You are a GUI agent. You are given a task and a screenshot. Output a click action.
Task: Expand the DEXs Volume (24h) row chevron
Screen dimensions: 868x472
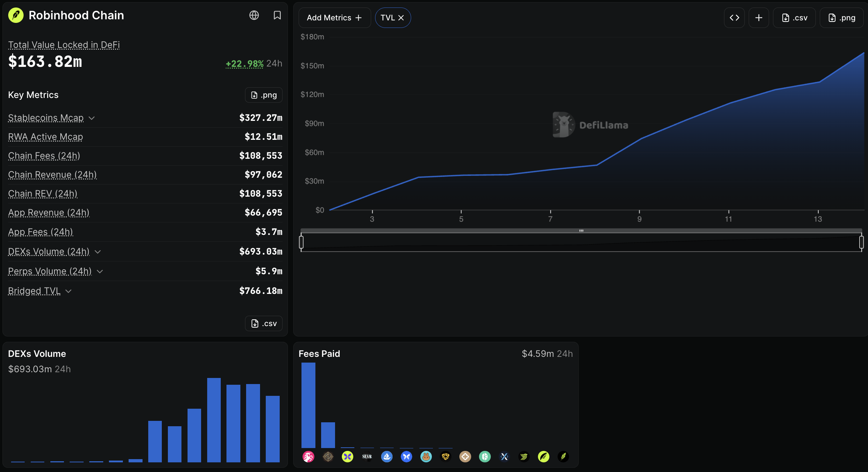[x=98, y=252]
